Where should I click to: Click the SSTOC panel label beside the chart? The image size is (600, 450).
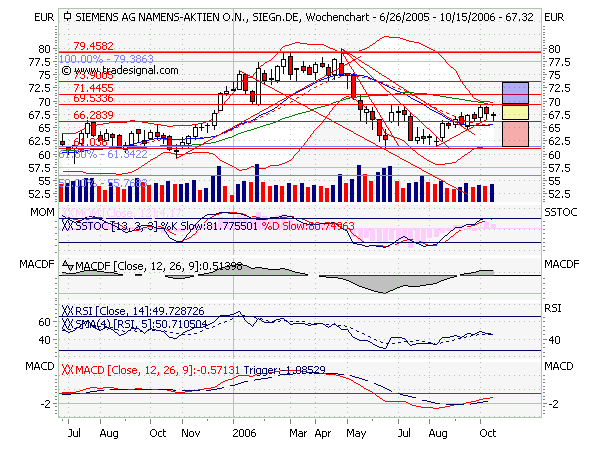click(561, 212)
